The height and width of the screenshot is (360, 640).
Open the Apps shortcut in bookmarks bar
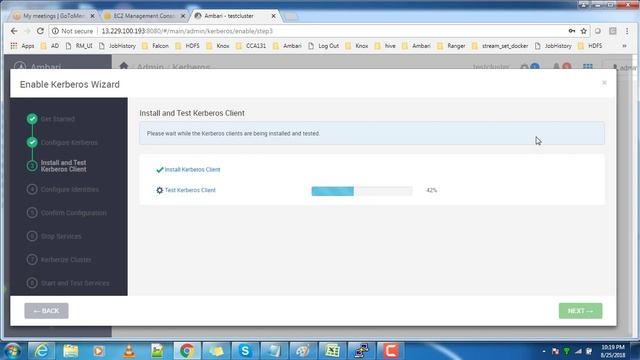pyautogui.click(x=22, y=46)
